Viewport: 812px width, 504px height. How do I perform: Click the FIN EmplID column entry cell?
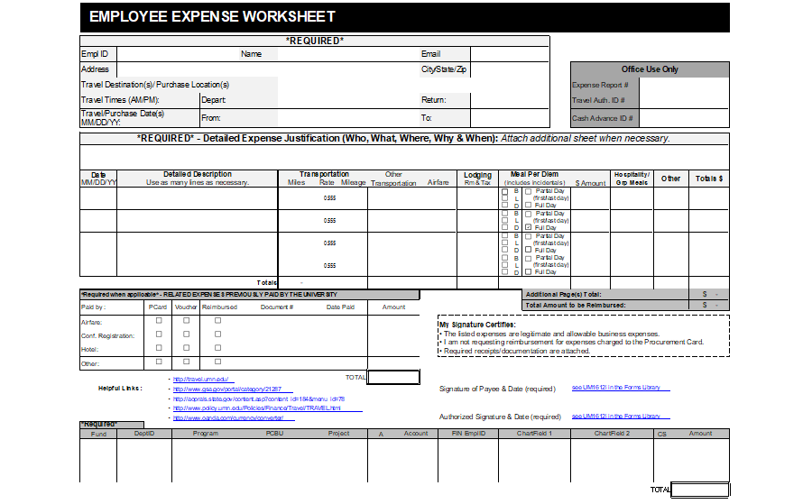pos(468,461)
